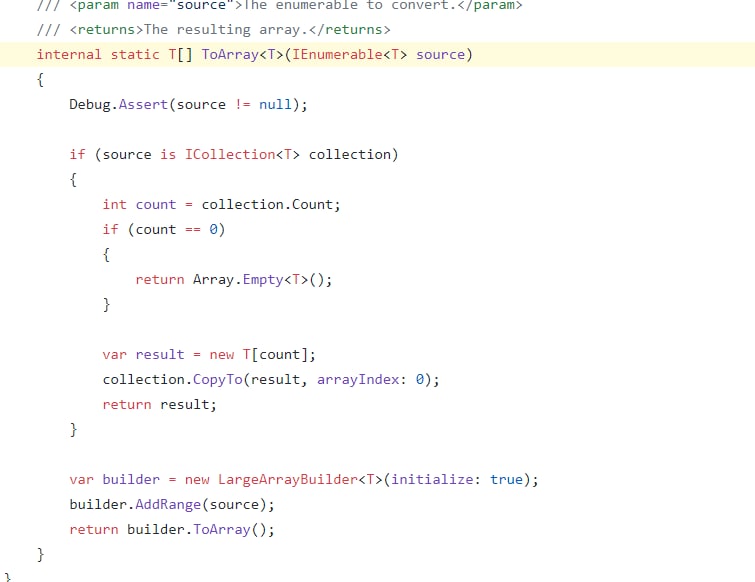Click the Empty method of Array
Image resolution: width=755 pixels, height=582 pixels.
(x=263, y=280)
